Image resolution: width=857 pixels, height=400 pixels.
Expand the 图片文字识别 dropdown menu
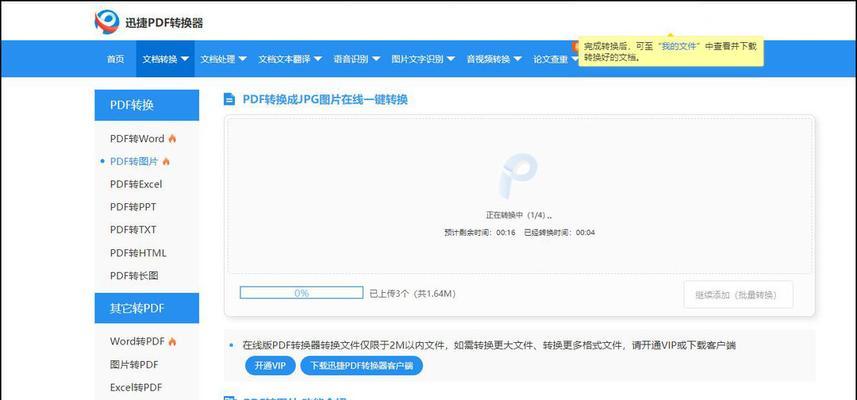point(423,59)
